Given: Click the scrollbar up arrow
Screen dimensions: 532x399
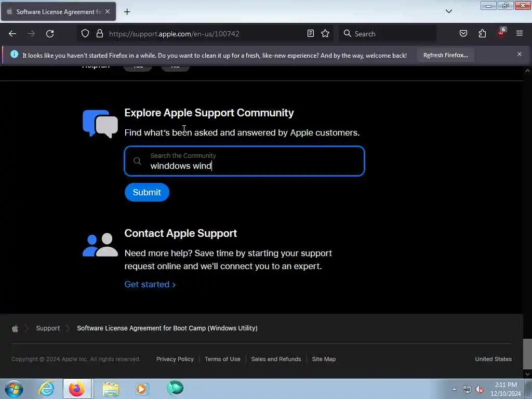Looking at the screenshot, I should click(x=527, y=71).
